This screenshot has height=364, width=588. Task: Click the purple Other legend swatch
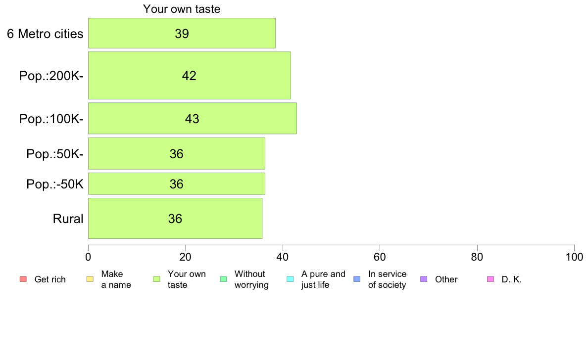tap(424, 279)
